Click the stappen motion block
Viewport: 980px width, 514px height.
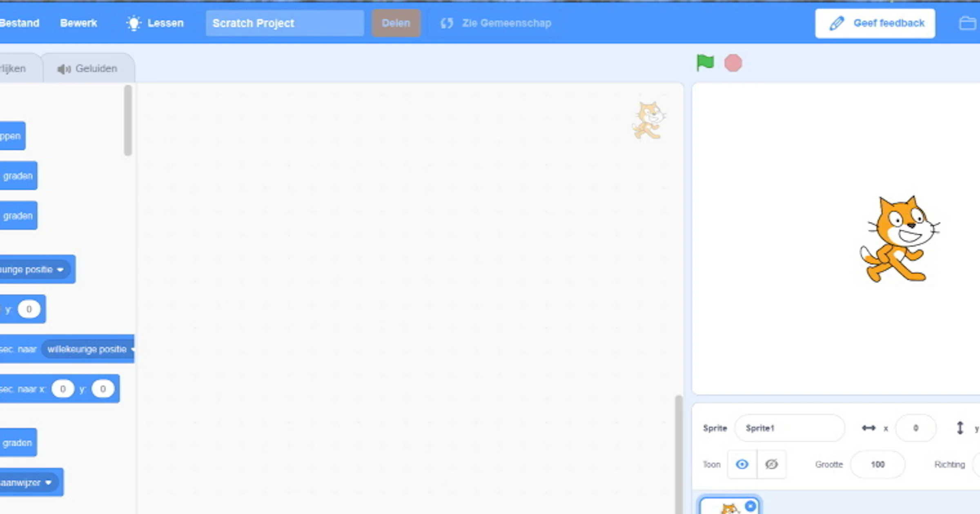(x=12, y=136)
